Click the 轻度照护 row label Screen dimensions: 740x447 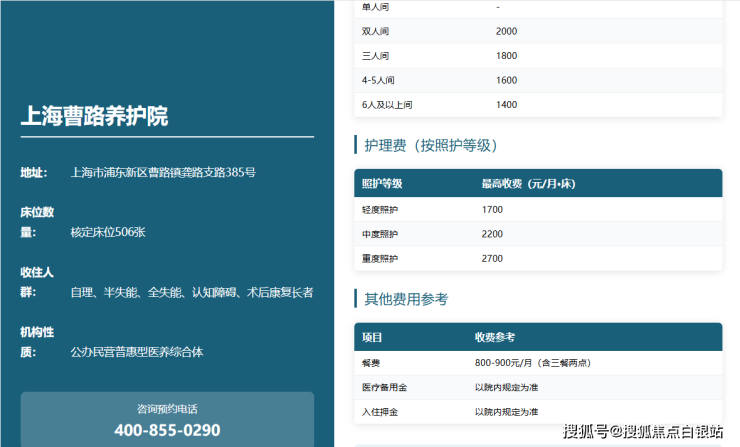pyautogui.click(x=380, y=210)
